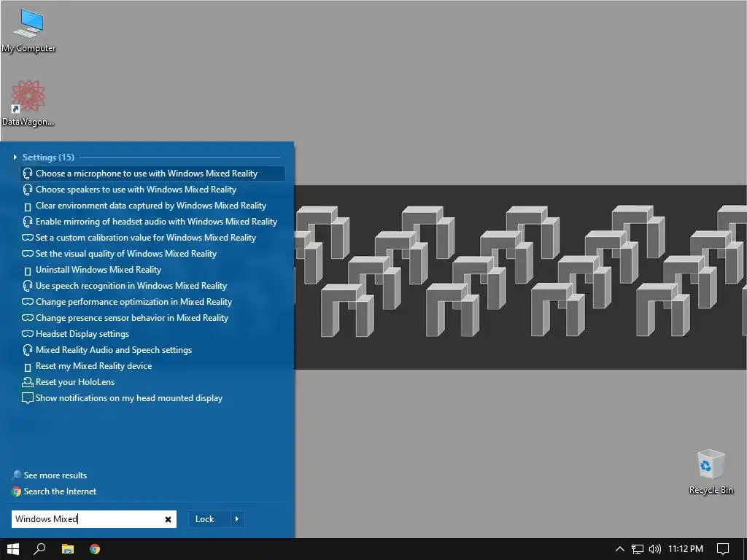This screenshot has width=747, height=560.
Task: Open Enable mirroring of headset audio
Action: (153, 222)
